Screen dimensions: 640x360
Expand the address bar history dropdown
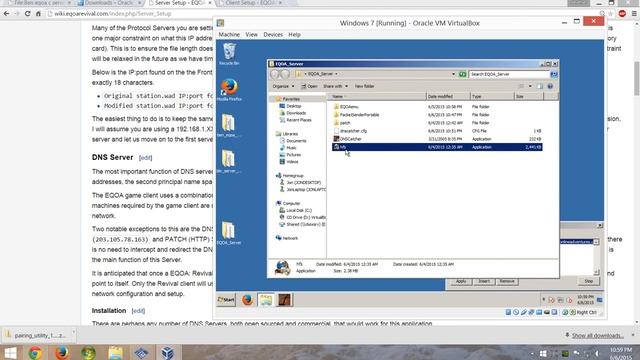pos(453,74)
